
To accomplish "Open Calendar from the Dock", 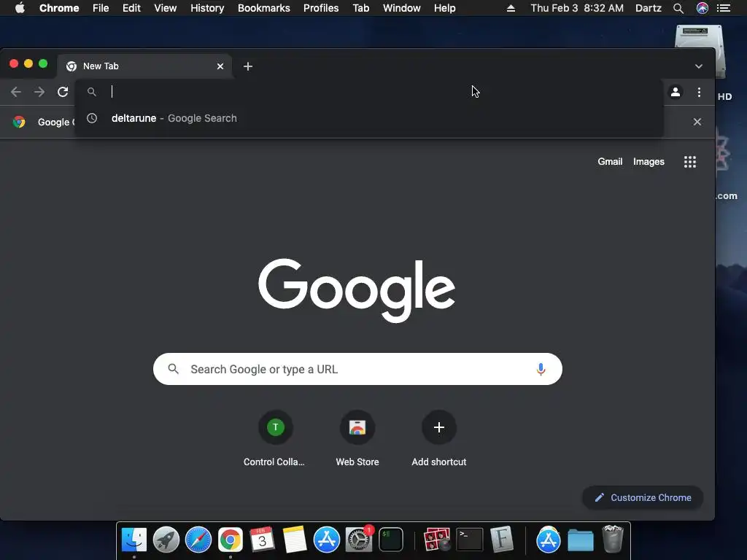I will (262, 540).
